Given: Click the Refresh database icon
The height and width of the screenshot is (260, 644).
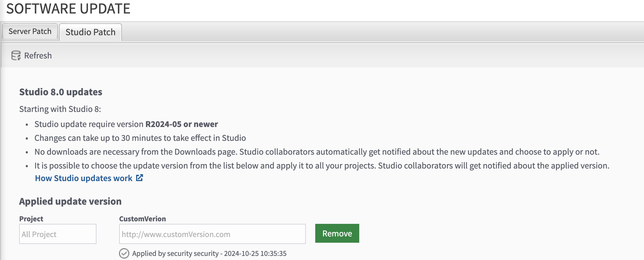Looking at the screenshot, I should click(x=16, y=55).
